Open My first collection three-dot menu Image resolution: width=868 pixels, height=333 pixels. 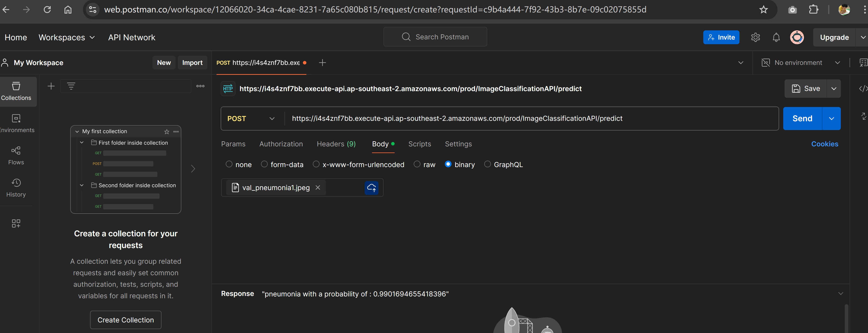click(176, 132)
